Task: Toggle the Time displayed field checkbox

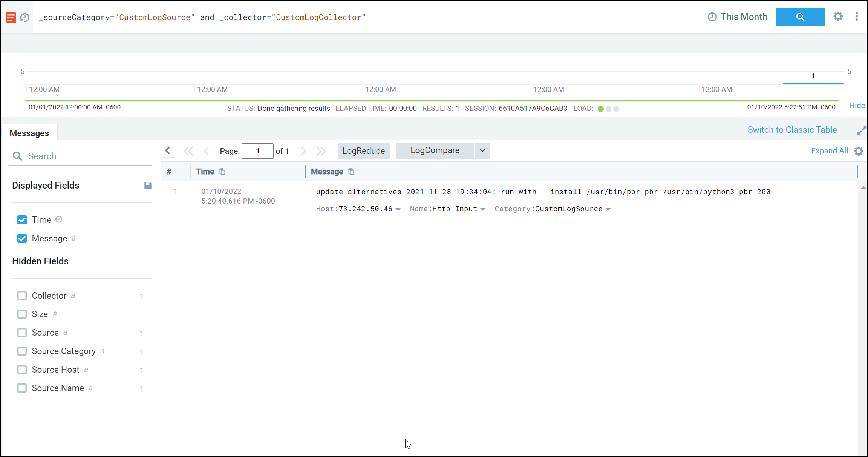Action: click(21, 220)
